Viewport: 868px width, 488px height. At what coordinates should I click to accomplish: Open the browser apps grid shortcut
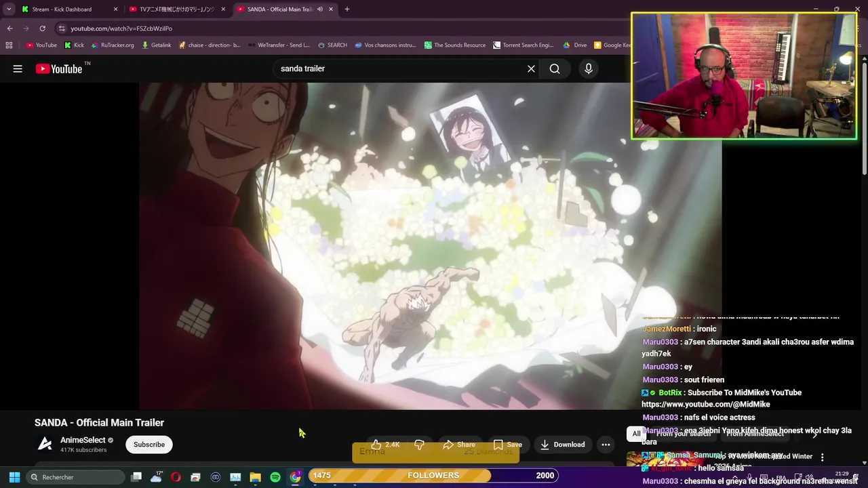tap(9, 45)
